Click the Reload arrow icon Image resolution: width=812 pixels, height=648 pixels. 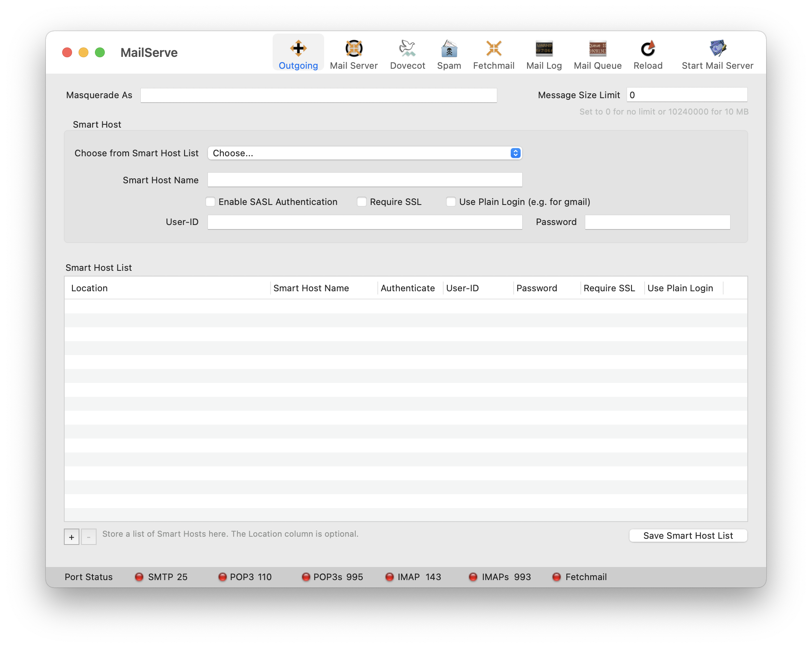click(648, 49)
